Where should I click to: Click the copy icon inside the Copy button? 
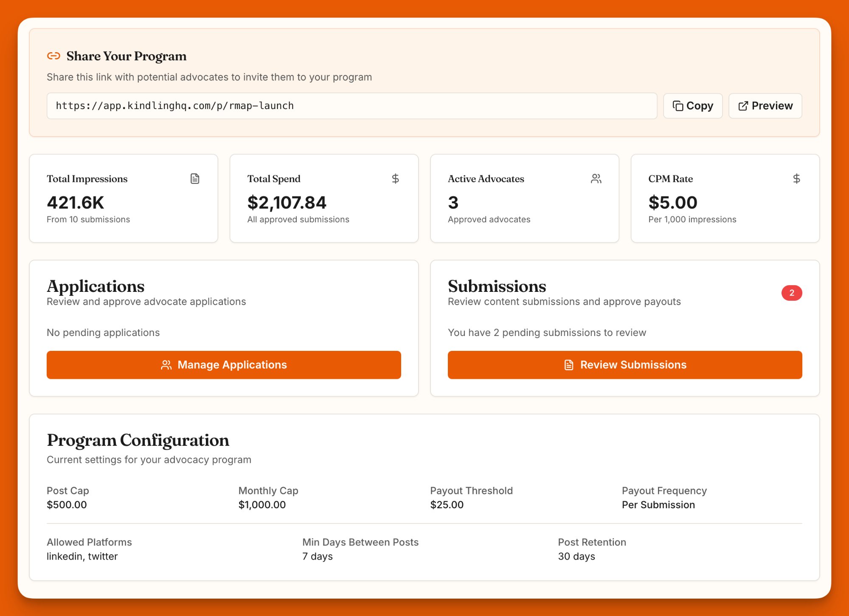coord(679,106)
